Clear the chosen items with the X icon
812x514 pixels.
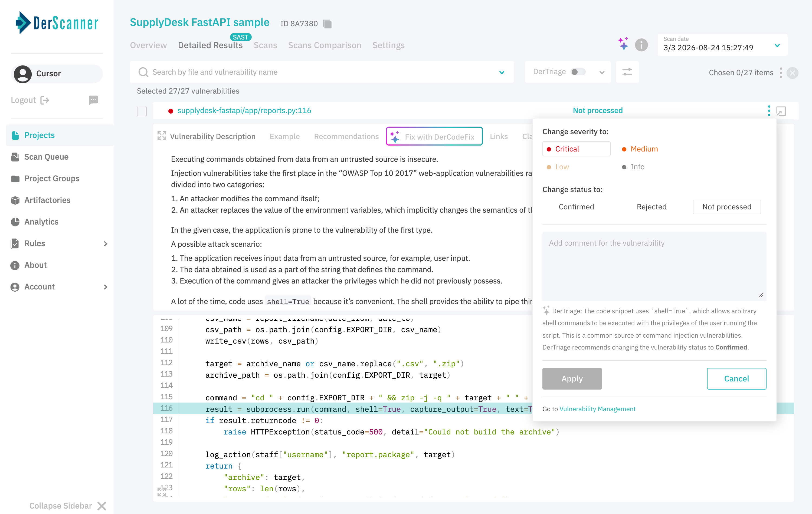(x=793, y=73)
